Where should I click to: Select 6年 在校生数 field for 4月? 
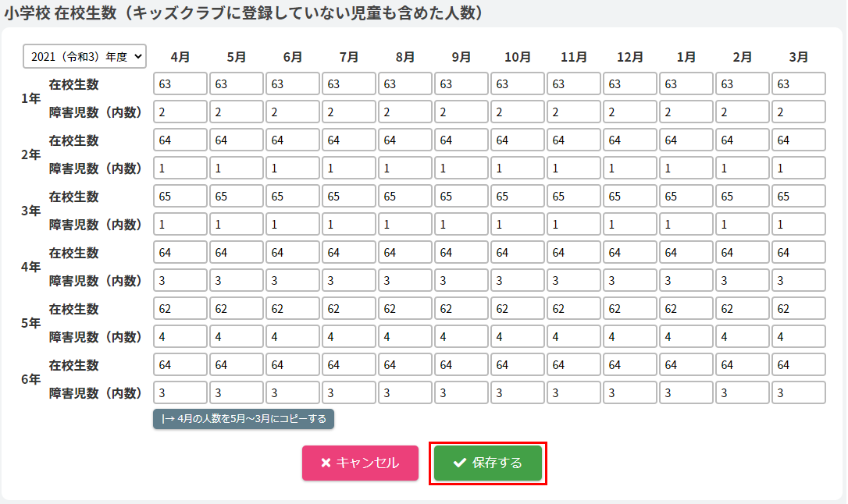pyautogui.click(x=180, y=365)
